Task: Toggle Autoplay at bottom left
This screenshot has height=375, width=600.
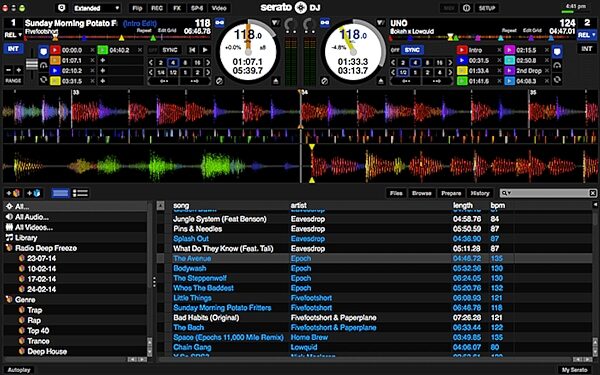Action: (19, 370)
